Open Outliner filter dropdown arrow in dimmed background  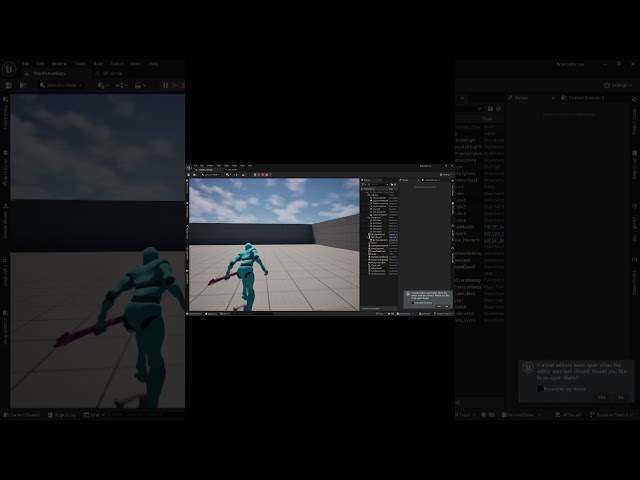coord(480,109)
